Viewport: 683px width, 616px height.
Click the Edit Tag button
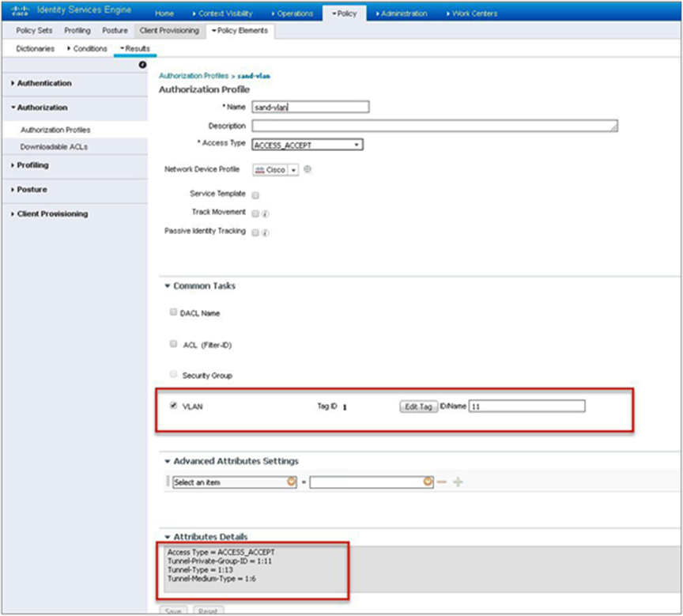click(418, 406)
